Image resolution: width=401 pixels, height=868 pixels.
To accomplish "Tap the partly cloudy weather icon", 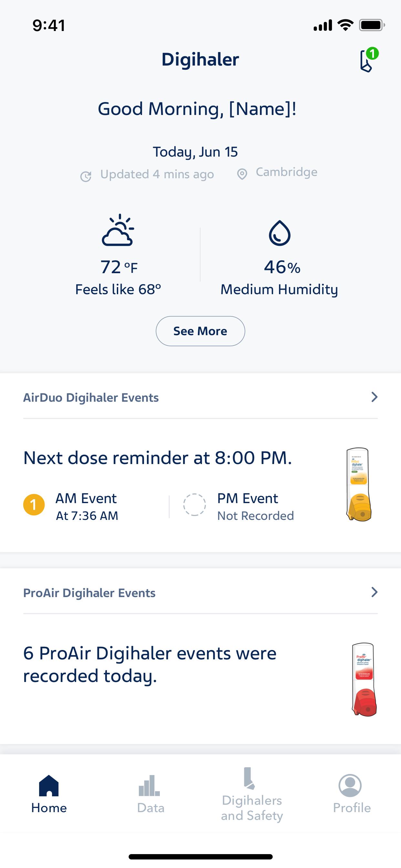I will [118, 230].
